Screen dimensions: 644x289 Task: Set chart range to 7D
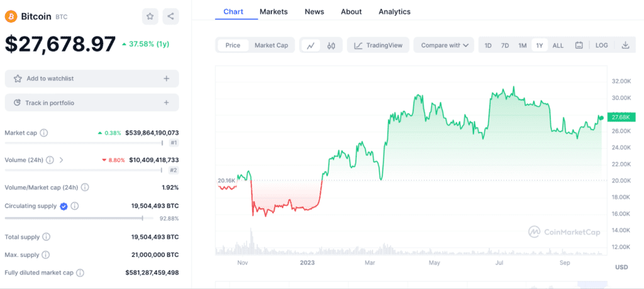505,46
